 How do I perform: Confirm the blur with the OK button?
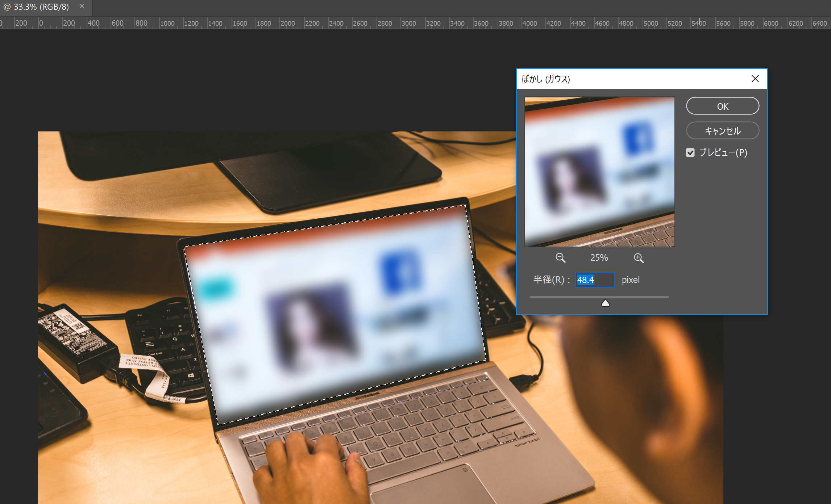pos(723,106)
